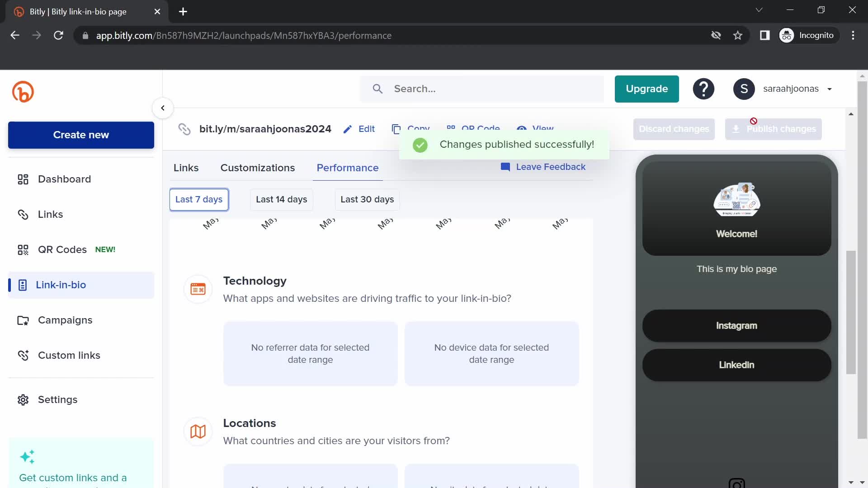This screenshot has height=488, width=868.
Task: Open Custom links page
Action: [81, 356]
